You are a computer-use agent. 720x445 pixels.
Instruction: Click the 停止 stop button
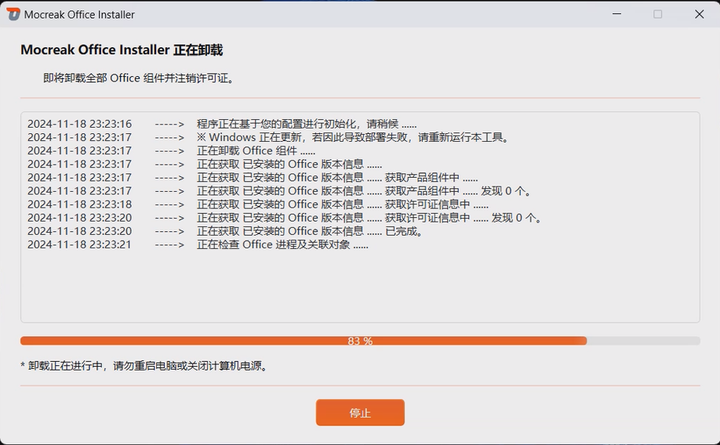(360, 412)
